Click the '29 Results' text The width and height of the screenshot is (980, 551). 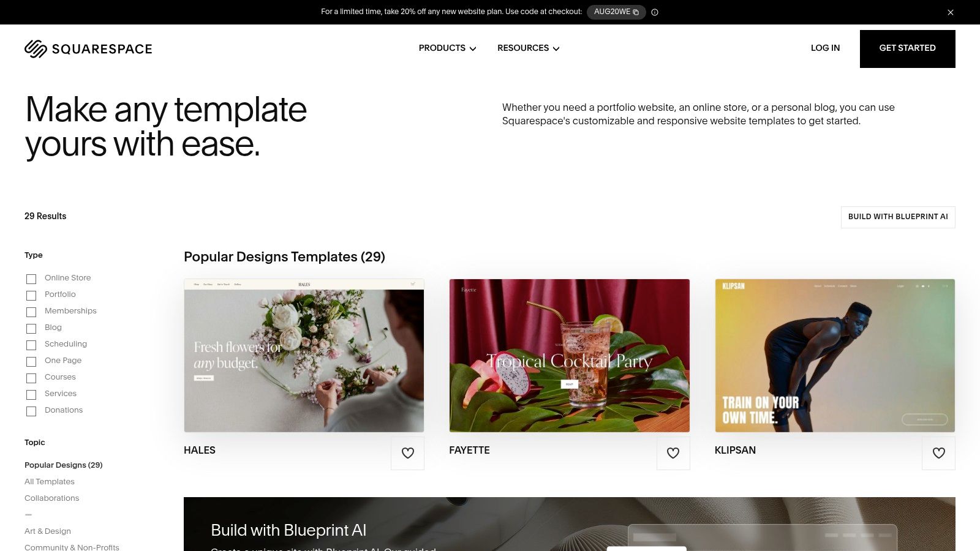tap(45, 216)
